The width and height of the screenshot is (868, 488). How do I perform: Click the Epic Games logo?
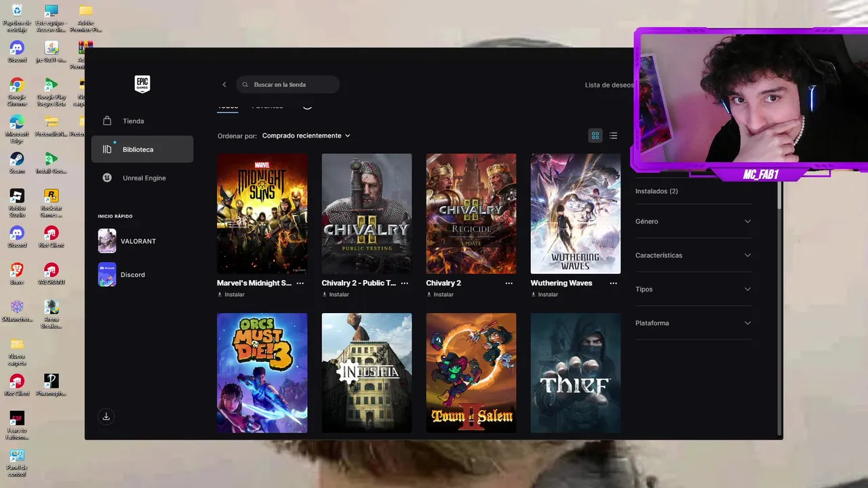(x=142, y=84)
